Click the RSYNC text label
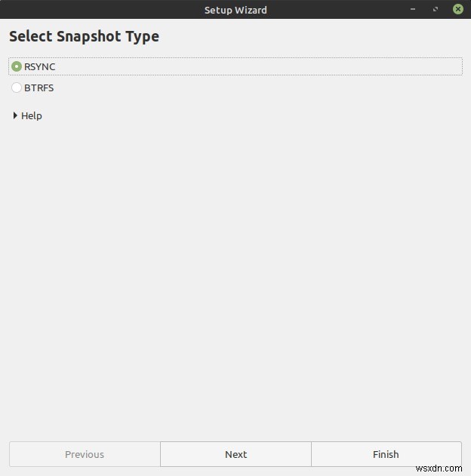Image resolution: width=471 pixels, height=476 pixels. tap(40, 66)
